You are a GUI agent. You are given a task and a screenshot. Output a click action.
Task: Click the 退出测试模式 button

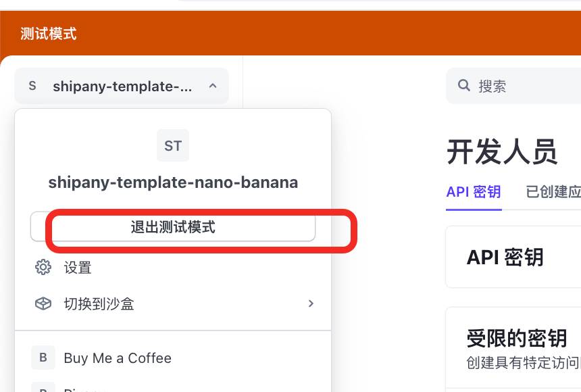[173, 227]
